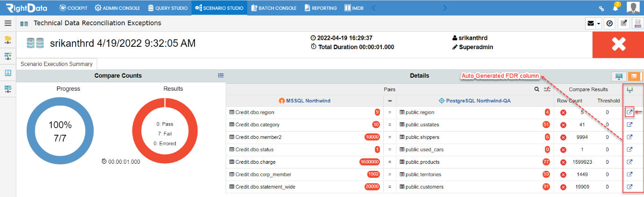Open the QUERY STUDIO menu
The image size is (644, 197).
(168, 8)
